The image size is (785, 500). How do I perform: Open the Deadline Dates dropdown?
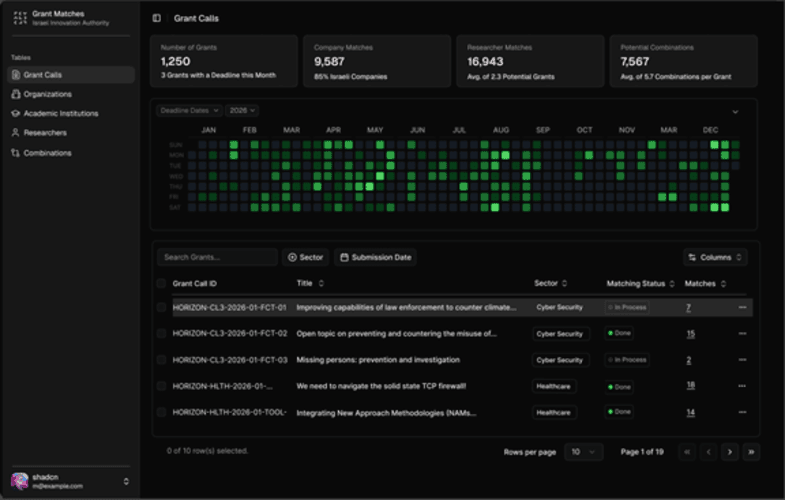189,110
